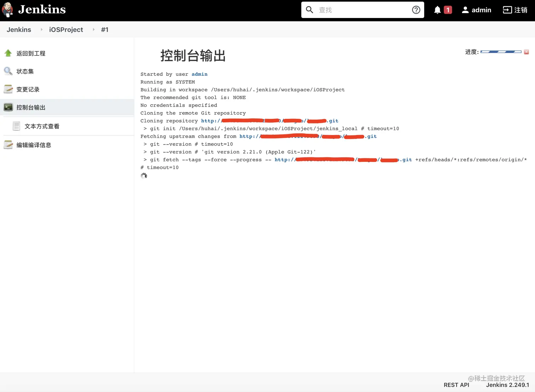Open the Jenkins header title link
The height and width of the screenshot is (392, 535).
tap(42, 10)
